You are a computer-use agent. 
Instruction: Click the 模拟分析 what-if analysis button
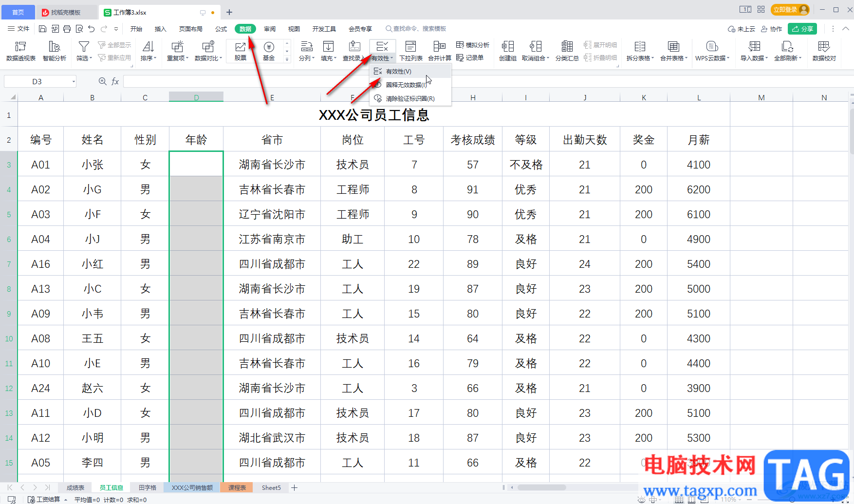coord(473,45)
